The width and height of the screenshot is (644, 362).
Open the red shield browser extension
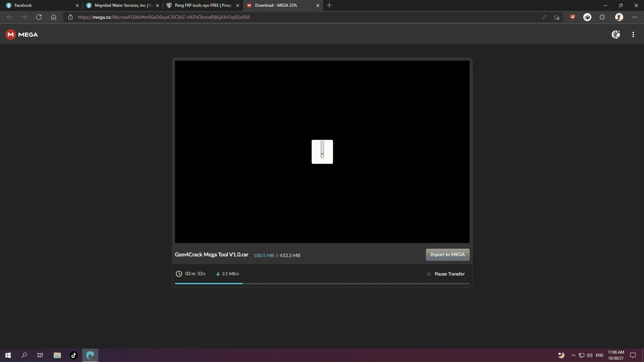[x=573, y=17]
